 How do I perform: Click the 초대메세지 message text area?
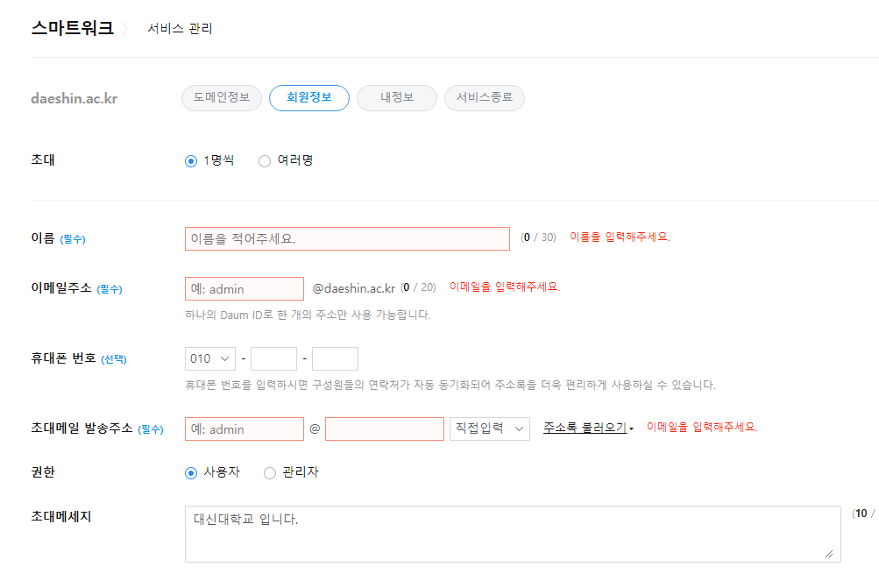click(x=513, y=534)
